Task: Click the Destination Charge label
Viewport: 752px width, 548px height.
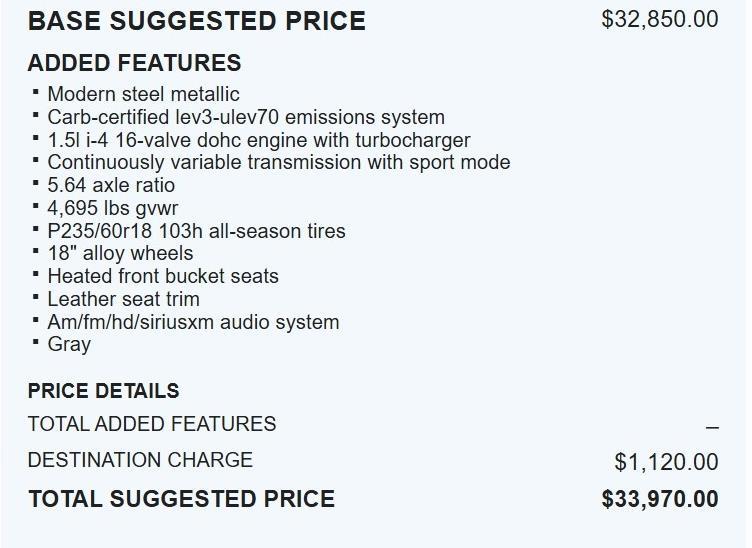Action: (x=140, y=460)
